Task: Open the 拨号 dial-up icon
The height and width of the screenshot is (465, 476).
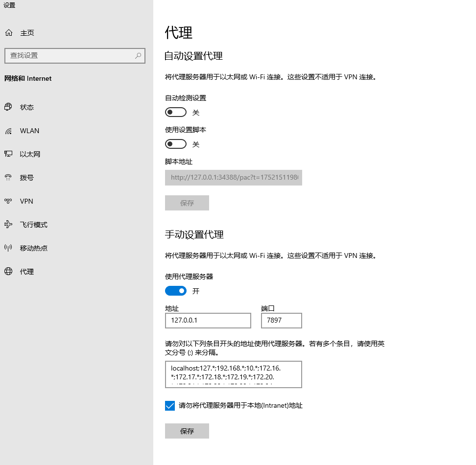Action: (x=8, y=178)
